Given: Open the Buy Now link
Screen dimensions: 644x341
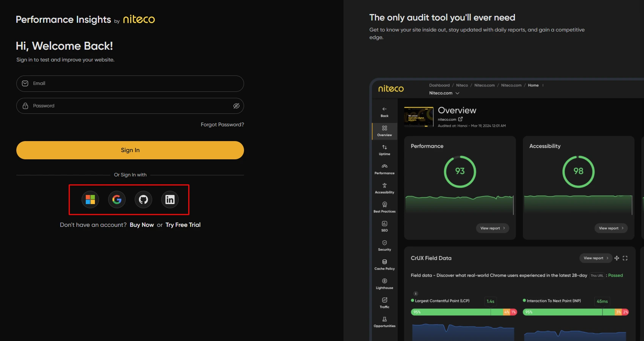Looking at the screenshot, I should [x=142, y=225].
